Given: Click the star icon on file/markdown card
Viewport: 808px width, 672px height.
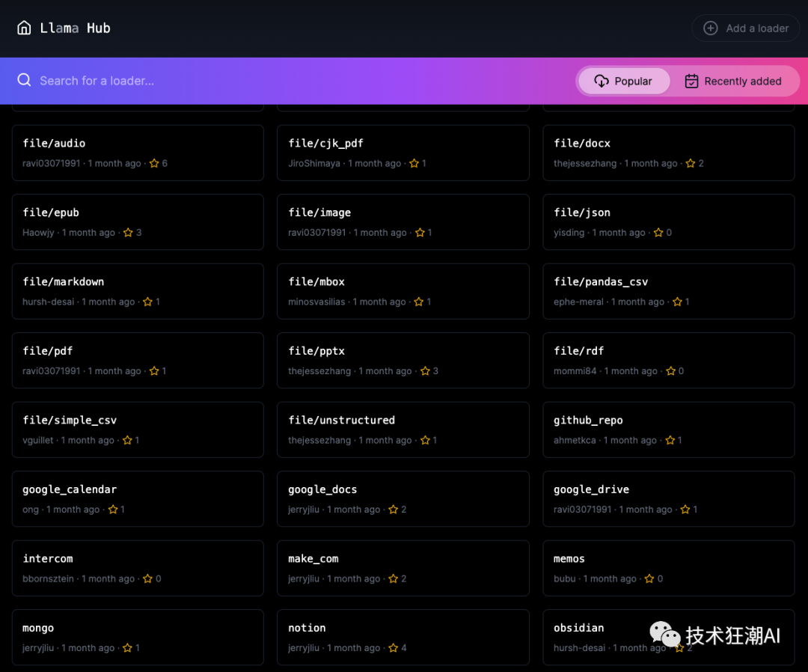Looking at the screenshot, I should click(148, 302).
